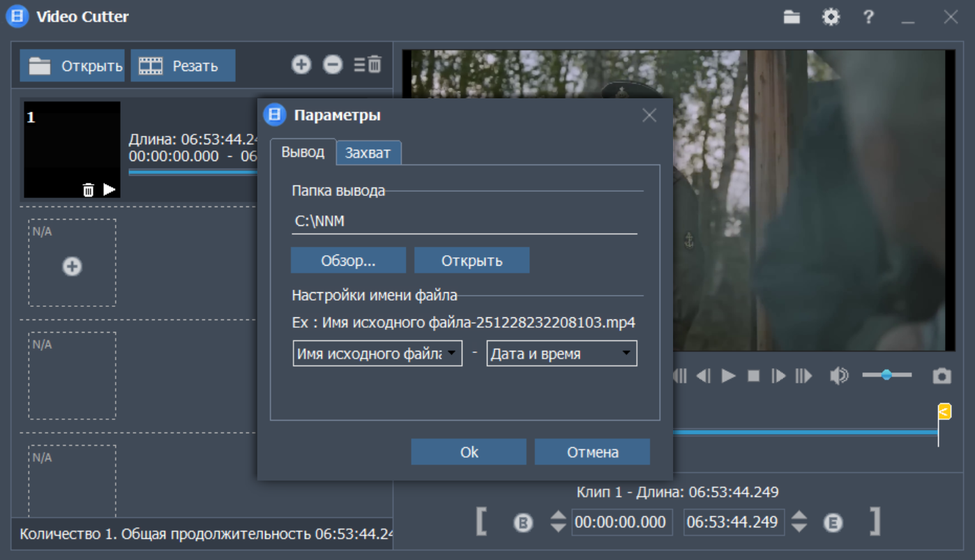Switch to the Захват tab
The width and height of the screenshot is (975, 560).
click(x=368, y=153)
